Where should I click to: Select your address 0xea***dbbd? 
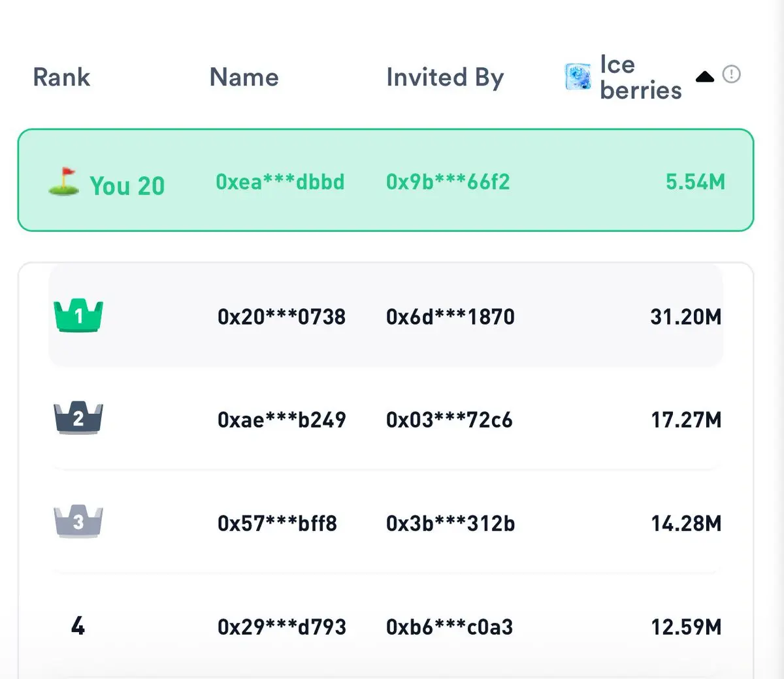(x=280, y=182)
